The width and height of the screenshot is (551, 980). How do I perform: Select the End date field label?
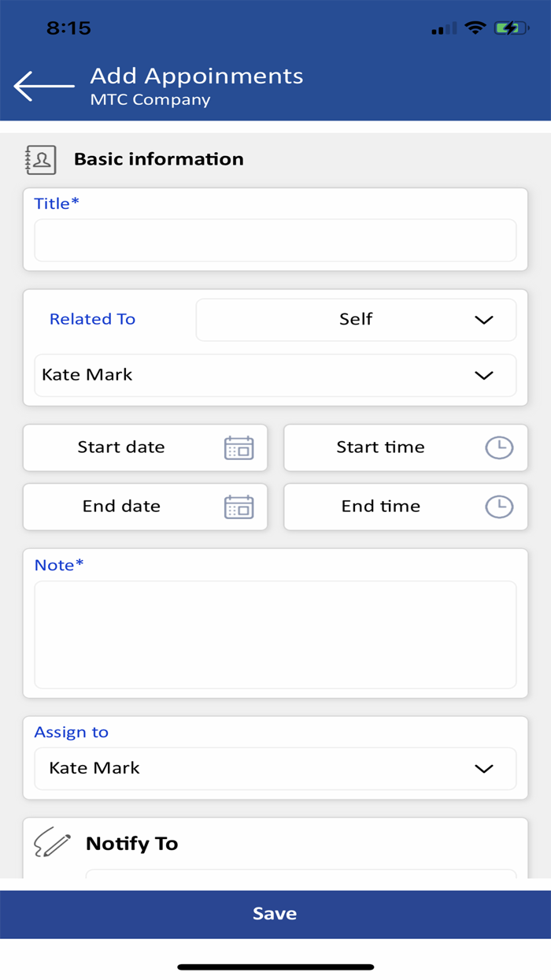point(121,507)
